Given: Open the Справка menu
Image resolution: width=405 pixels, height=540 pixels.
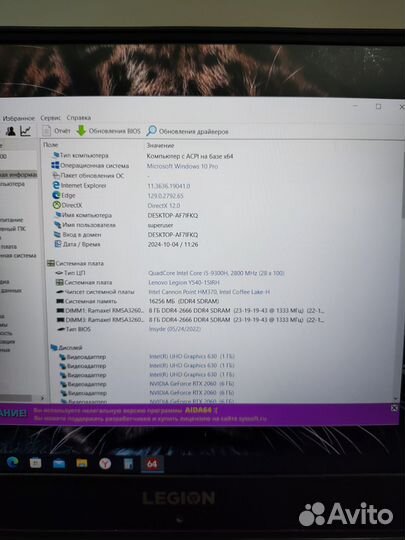Looking at the screenshot, I should point(79,118).
